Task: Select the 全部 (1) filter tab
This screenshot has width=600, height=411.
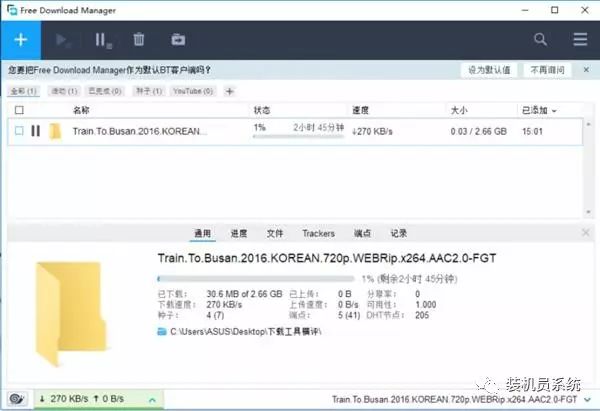Action: tap(23, 91)
